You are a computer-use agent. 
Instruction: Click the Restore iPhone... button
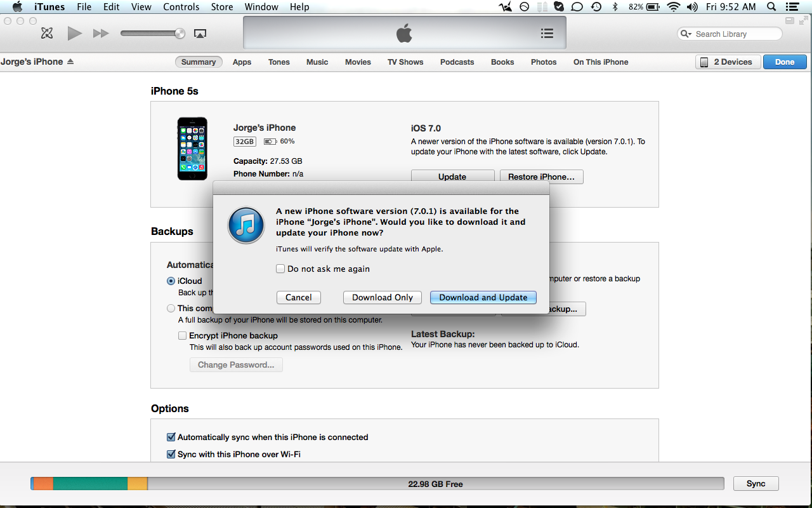(541, 177)
